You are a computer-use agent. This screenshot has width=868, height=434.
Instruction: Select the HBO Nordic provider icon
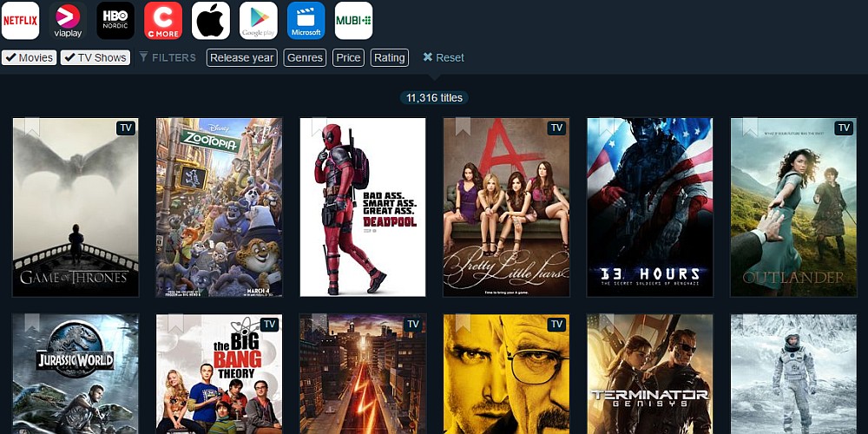(x=115, y=21)
